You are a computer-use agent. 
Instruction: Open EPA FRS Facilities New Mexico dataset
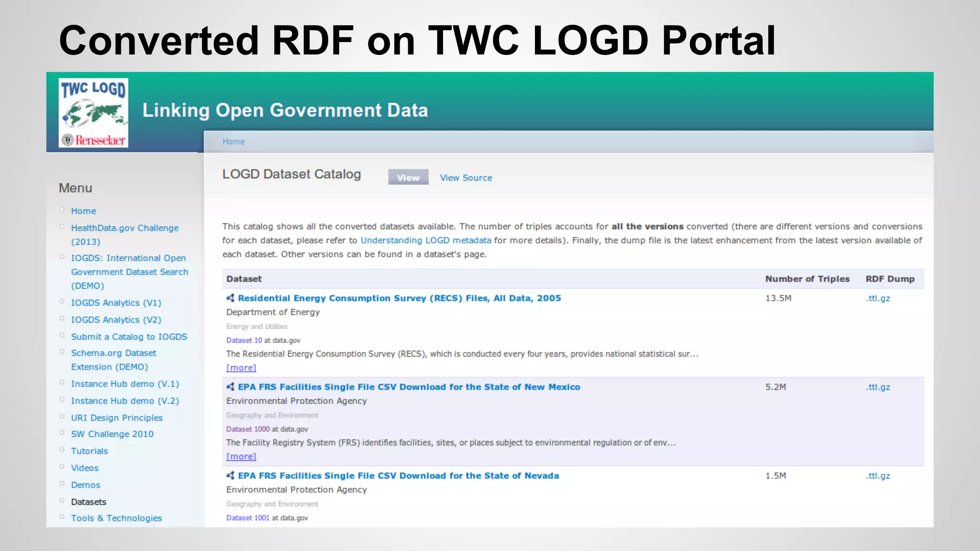409,387
